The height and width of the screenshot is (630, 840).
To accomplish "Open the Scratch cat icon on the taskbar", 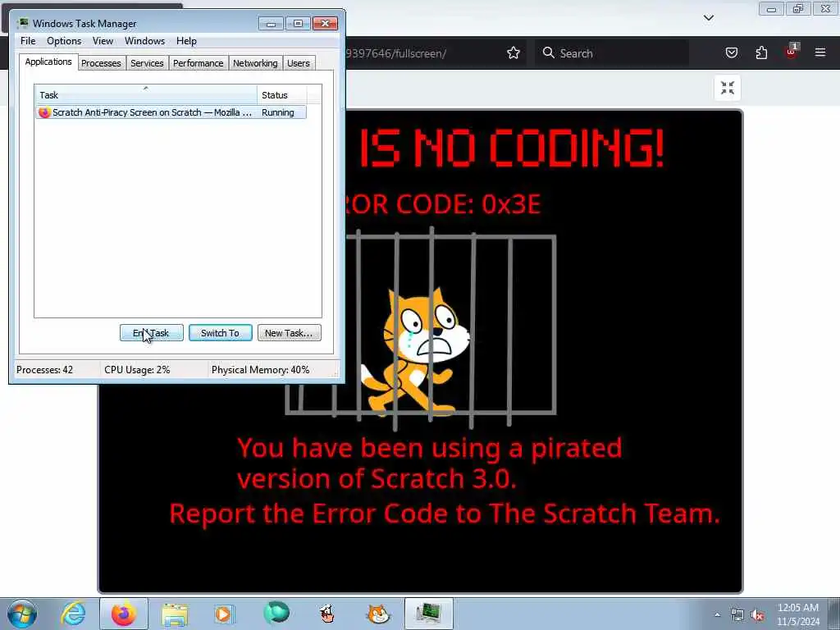I will 378,614.
